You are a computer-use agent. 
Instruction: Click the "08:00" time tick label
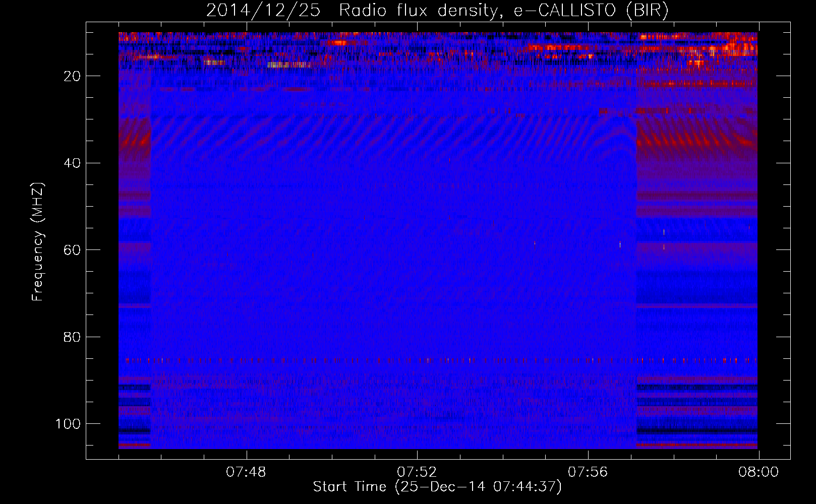coord(759,472)
